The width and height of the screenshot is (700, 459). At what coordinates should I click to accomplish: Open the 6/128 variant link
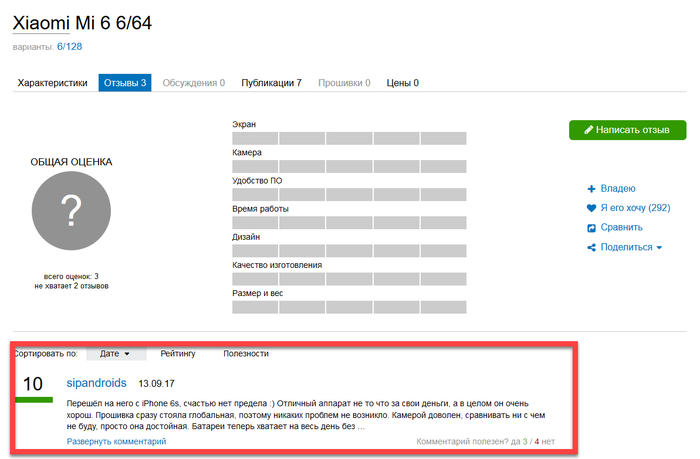[x=69, y=47]
